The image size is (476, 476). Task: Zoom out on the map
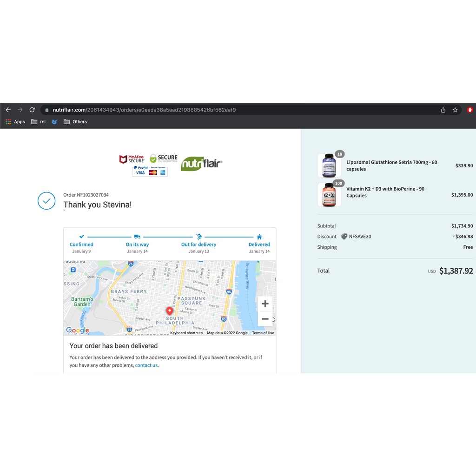pyautogui.click(x=265, y=319)
